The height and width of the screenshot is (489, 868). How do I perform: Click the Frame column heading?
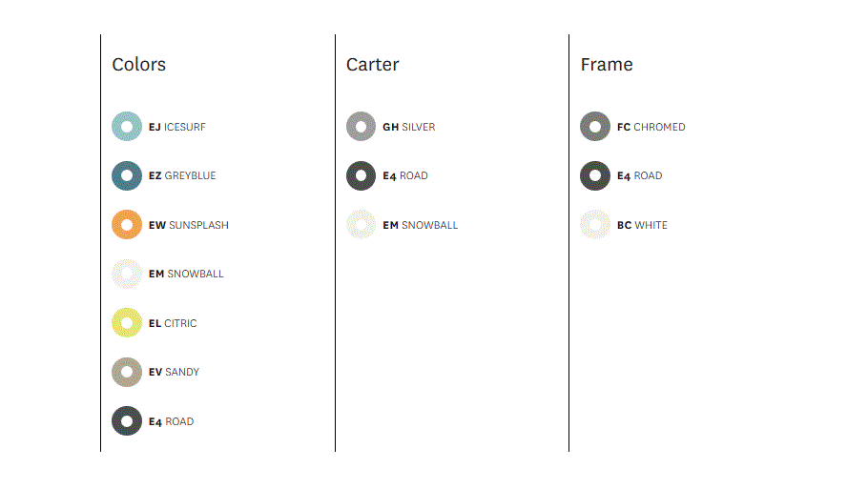pyautogui.click(x=607, y=64)
